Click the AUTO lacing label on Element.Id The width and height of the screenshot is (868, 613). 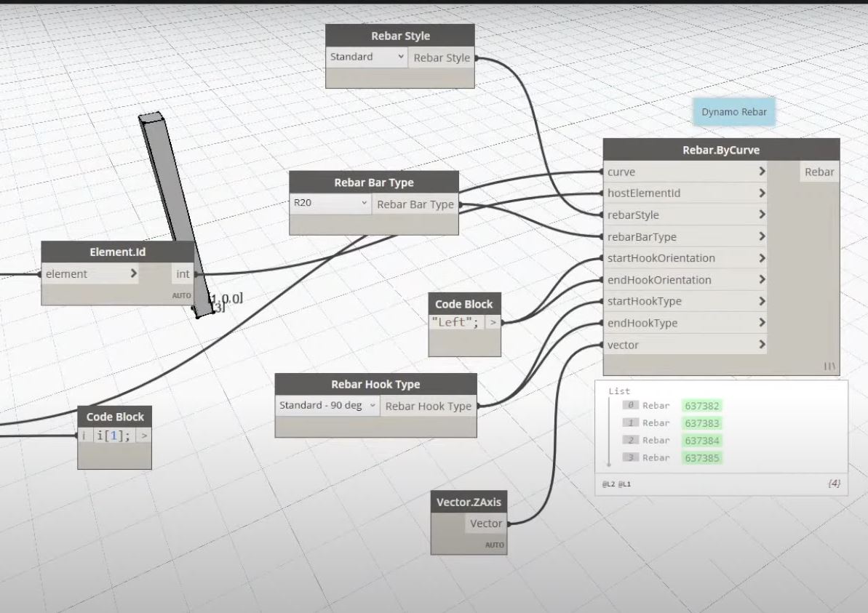(x=182, y=295)
